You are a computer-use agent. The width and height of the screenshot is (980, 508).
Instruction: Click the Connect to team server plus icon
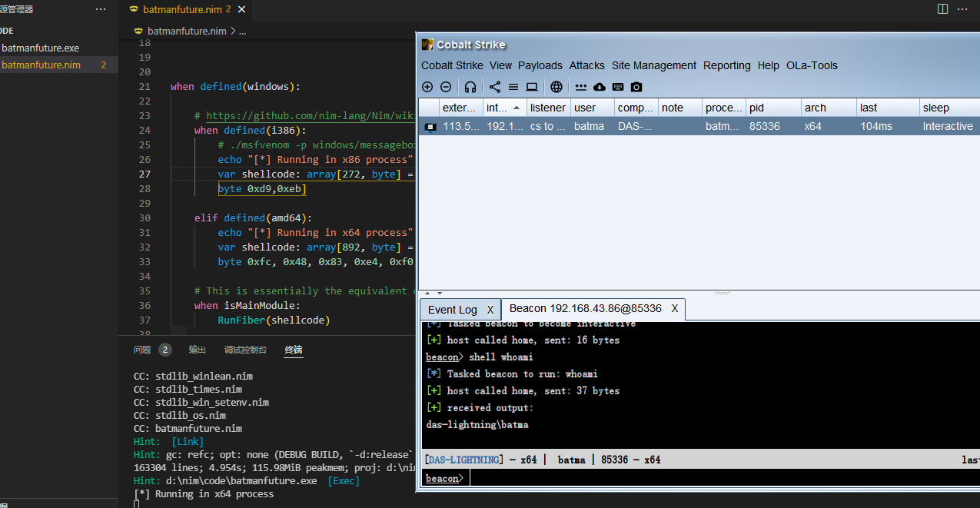[427, 87]
